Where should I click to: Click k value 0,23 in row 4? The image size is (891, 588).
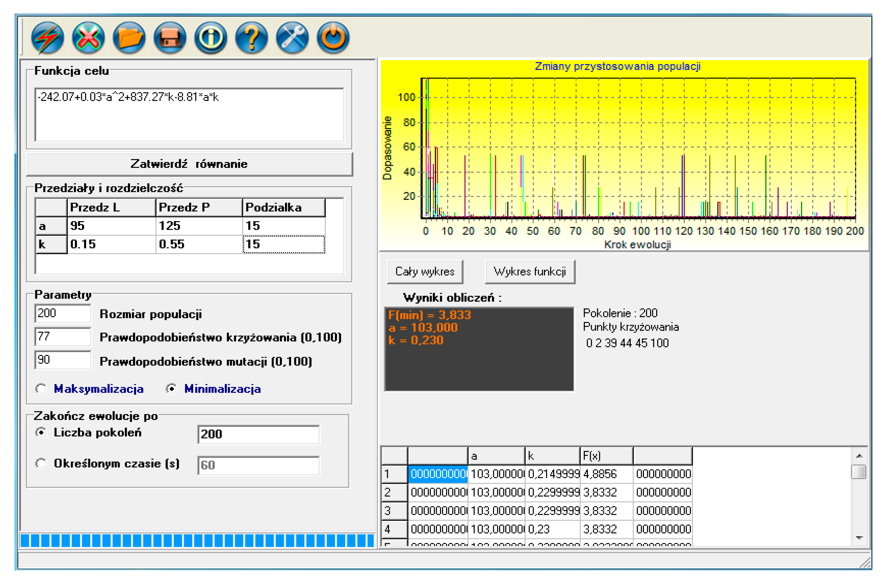553,529
